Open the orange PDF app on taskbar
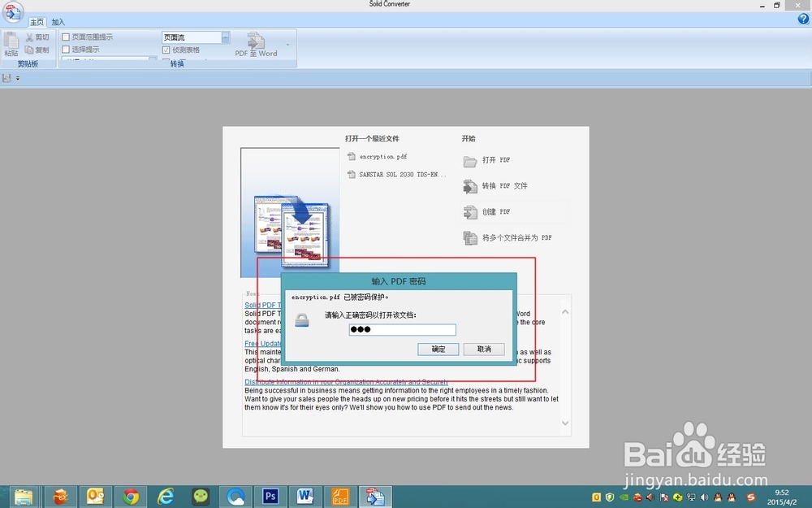 click(340, 497)
